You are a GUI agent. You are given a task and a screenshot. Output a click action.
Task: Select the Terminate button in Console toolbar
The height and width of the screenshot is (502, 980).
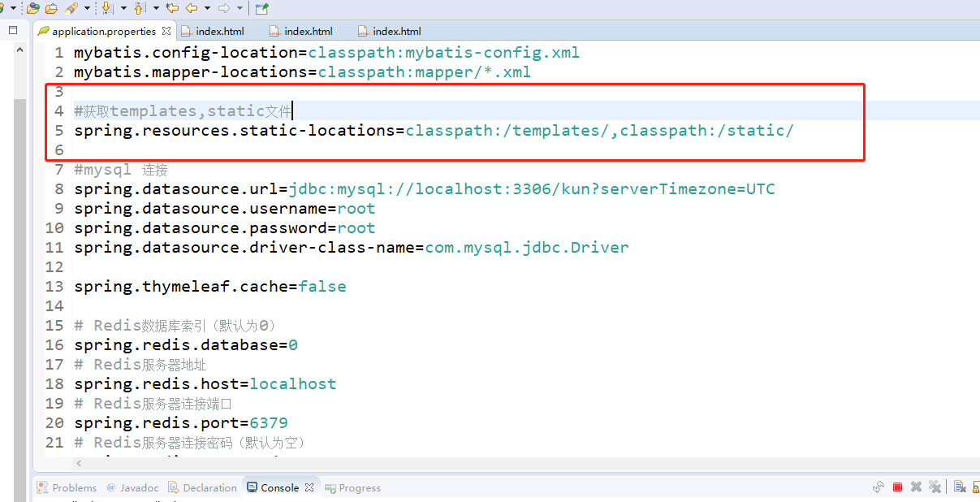897,487
